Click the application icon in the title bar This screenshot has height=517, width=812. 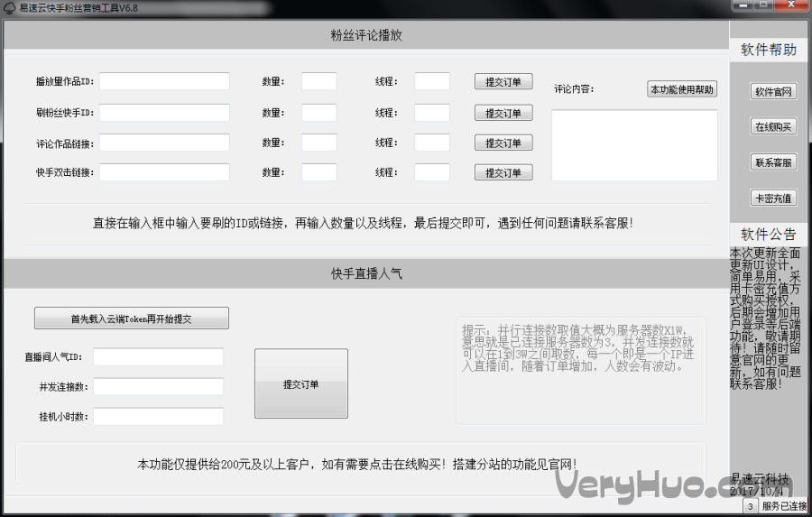point(10,8)
